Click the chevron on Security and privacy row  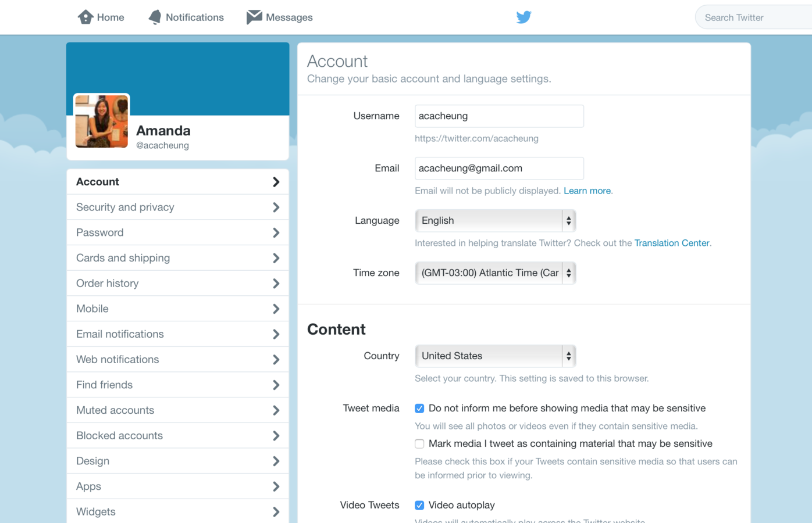pos(276,207)
